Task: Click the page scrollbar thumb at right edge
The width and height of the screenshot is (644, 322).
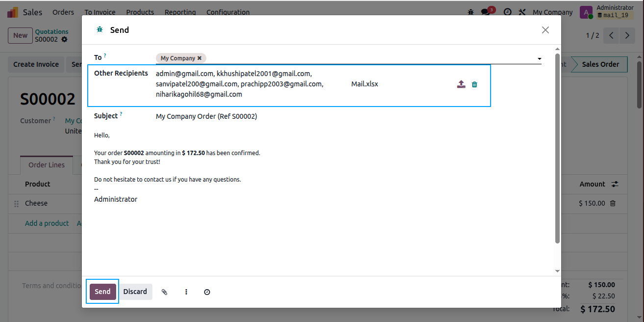Action: coord(639,84)
